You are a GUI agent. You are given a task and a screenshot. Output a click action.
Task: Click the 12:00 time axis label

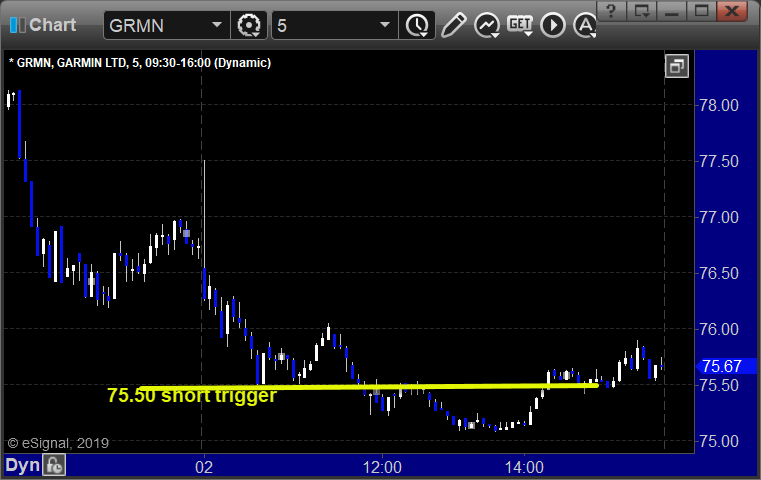pos(382,467)
